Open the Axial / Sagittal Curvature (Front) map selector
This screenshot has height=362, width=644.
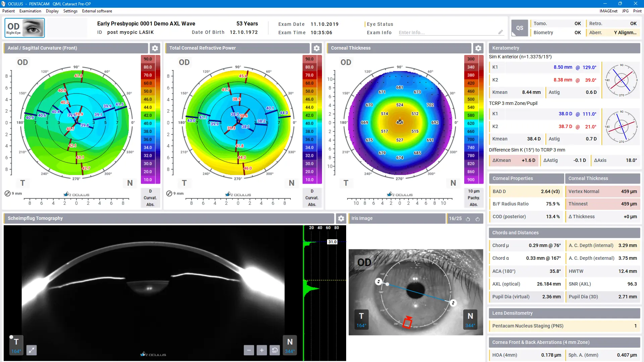[76, 48]
